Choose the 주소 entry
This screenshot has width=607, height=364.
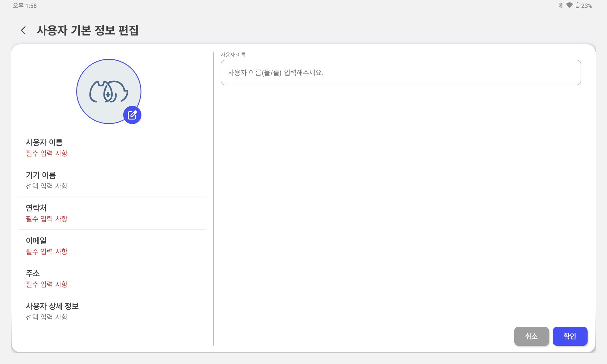pos(112,279)
